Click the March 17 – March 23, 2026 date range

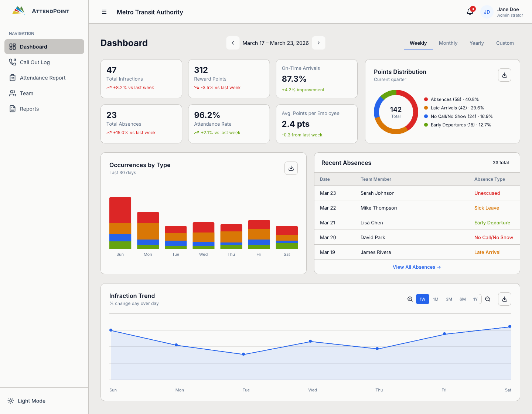(x=276, y=43)
